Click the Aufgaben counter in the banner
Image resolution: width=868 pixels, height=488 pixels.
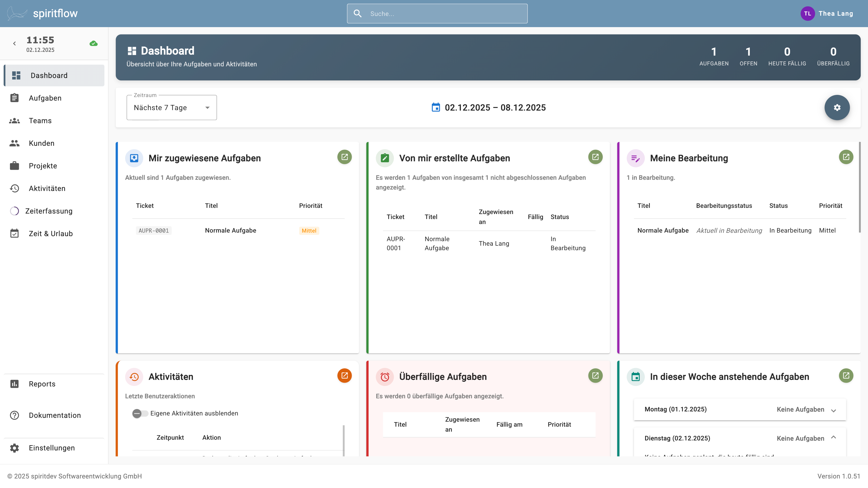click(x=714, y=56)
